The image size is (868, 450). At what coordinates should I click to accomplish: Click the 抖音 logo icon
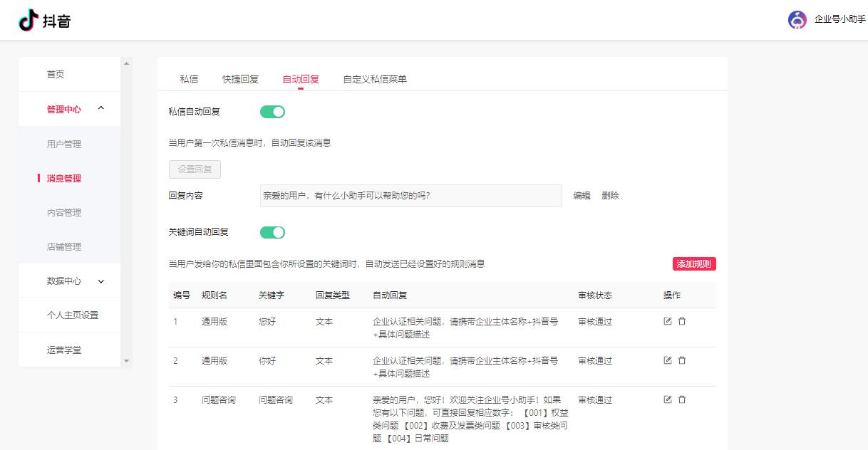click(29, 20)
